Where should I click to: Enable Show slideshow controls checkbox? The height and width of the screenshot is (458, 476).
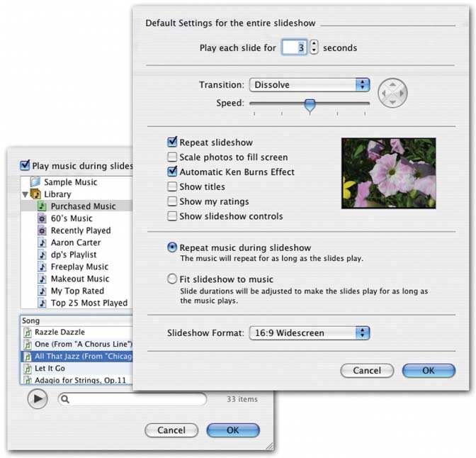point(172,216)
